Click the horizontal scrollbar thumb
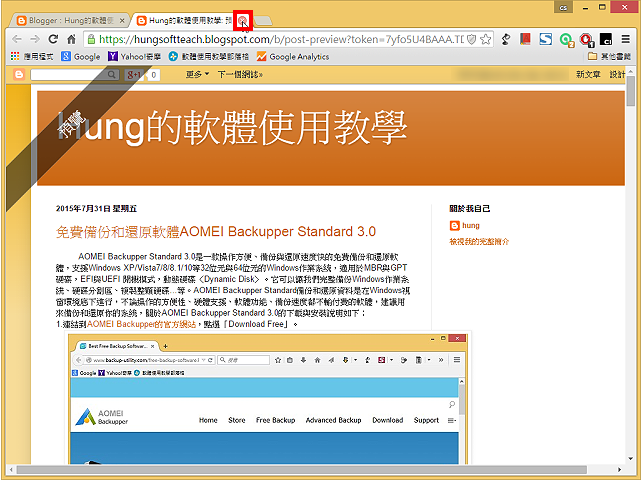 [x=302, y=470]
